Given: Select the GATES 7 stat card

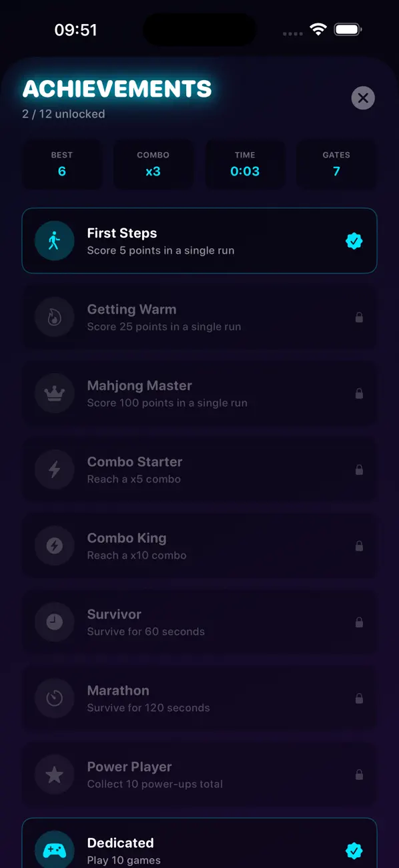Looking at the screenshot, I should (x=336, y=164).
